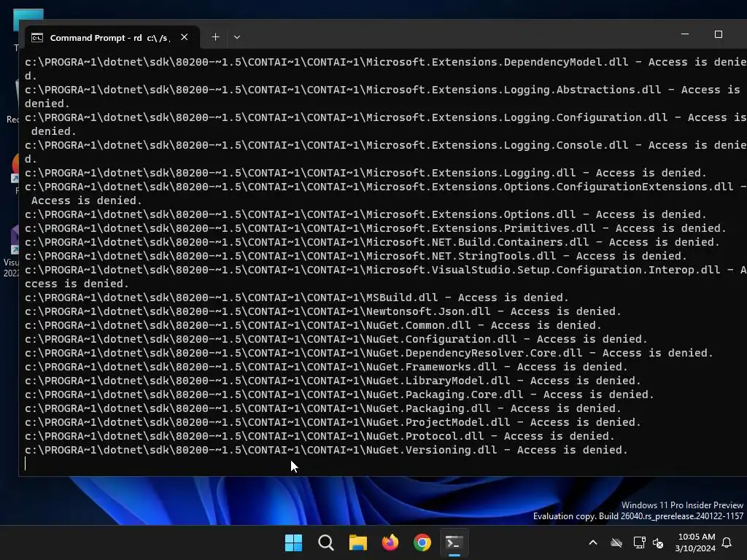This screenshot has width=747, height=560.
Task: Click the Microsoft.Extensions.Logging.Console.dll line
Action: click(x=386, y=152)
